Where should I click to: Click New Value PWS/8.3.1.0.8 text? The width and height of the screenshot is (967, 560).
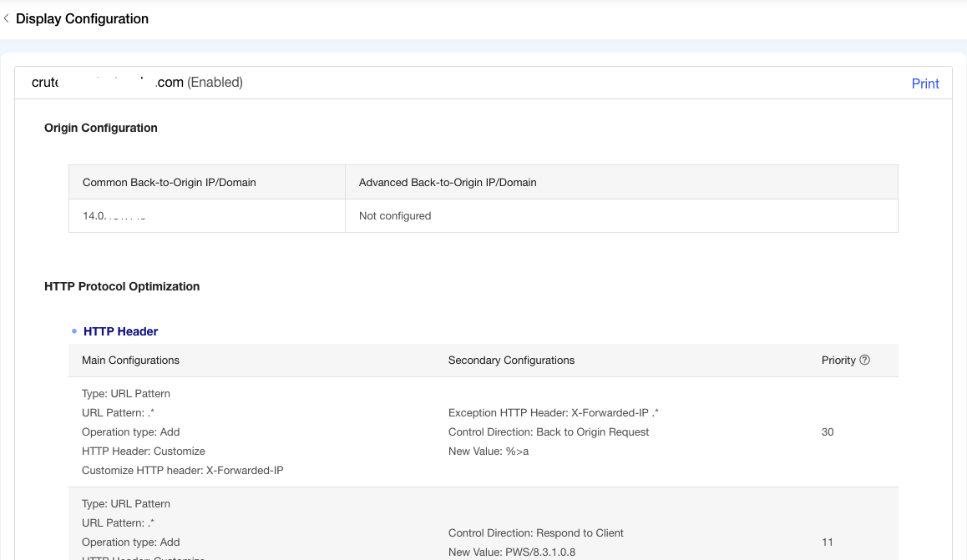point(511,552)
